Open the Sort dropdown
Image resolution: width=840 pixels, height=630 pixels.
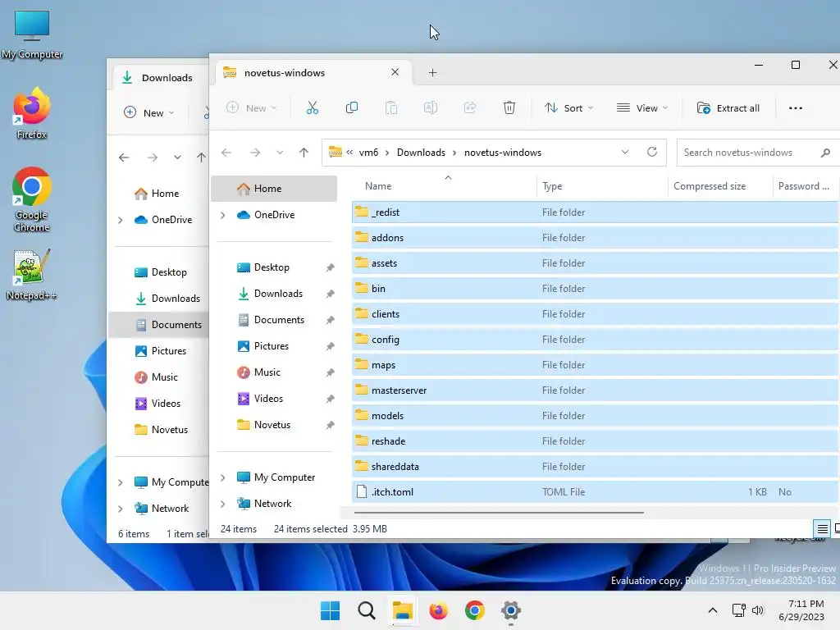pos(569,108)
